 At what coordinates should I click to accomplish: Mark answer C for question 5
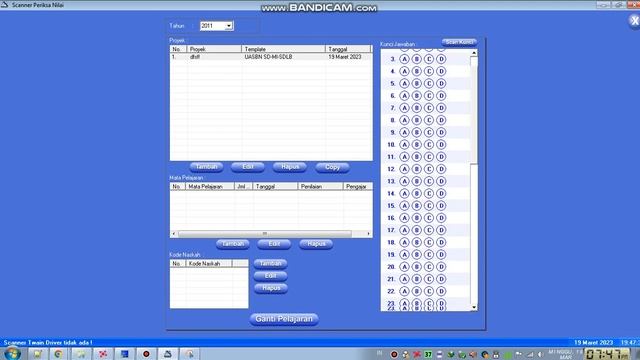coord(429,84)
